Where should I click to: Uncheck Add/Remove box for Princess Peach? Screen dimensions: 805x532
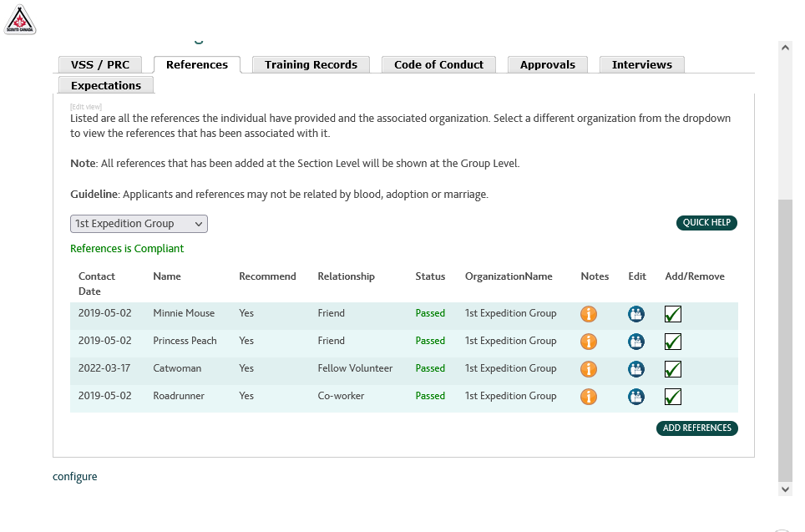click(673, 342)
